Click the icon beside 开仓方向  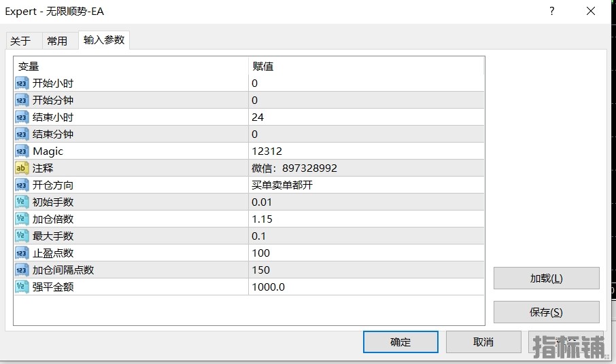point(22,185)
